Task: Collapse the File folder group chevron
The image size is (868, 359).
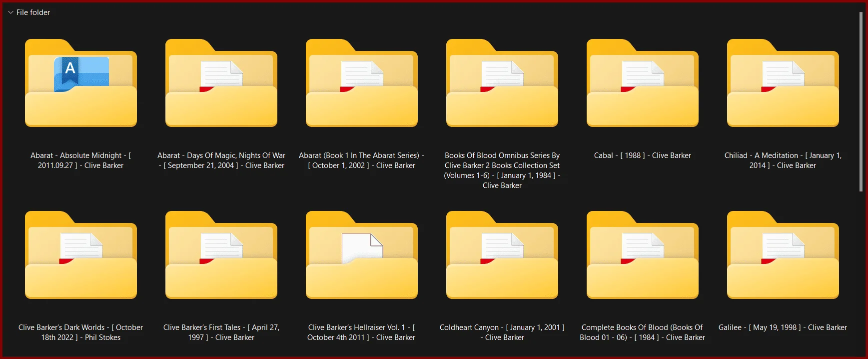Action: 10,12
